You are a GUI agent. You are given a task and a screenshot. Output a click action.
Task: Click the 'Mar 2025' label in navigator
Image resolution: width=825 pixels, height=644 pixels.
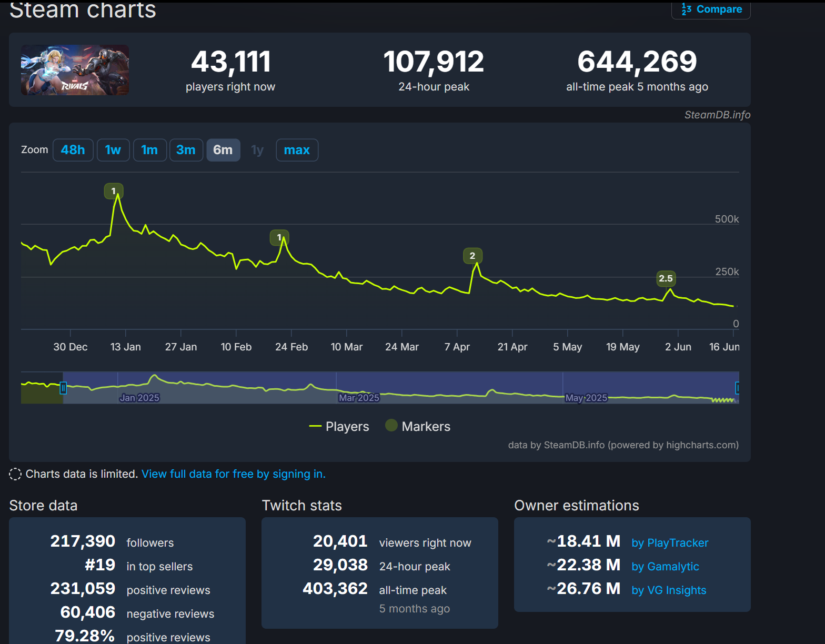359,398
